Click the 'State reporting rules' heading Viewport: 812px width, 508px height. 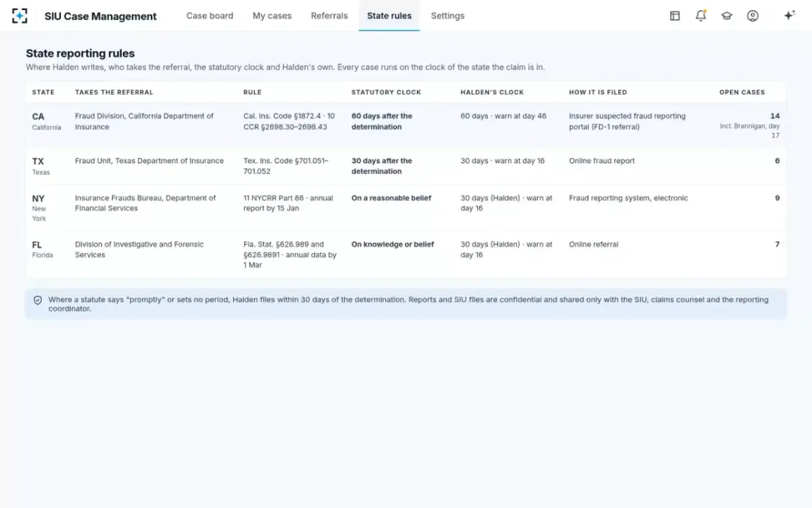click(80, 54)
